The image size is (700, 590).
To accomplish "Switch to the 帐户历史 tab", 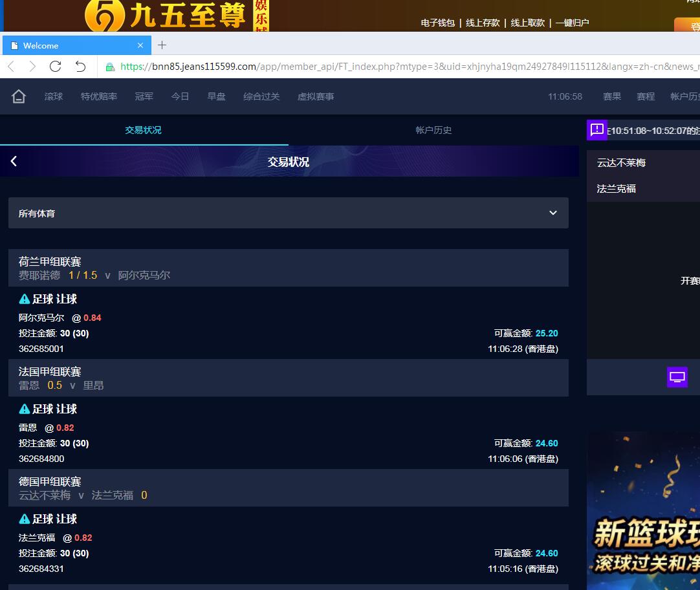I will pos(433,130).
